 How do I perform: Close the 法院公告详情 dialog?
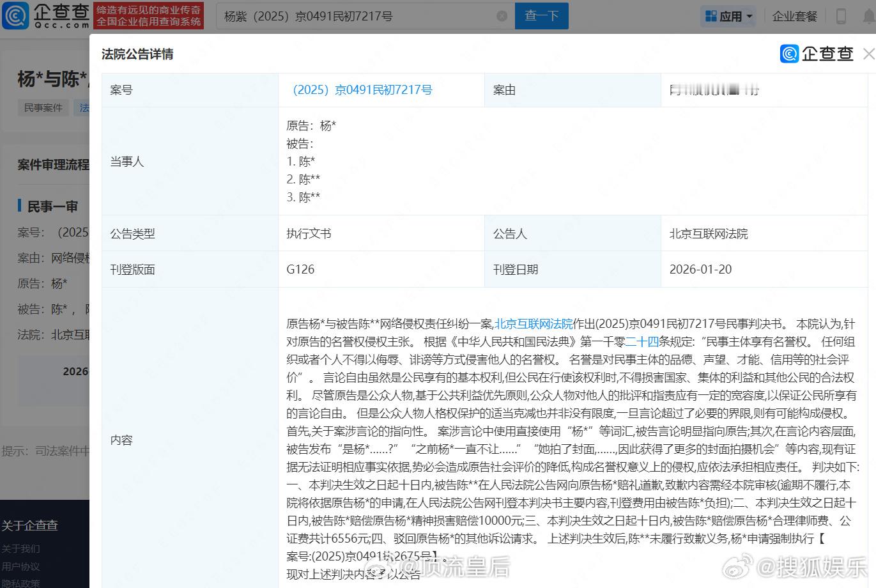coord(868,54)
